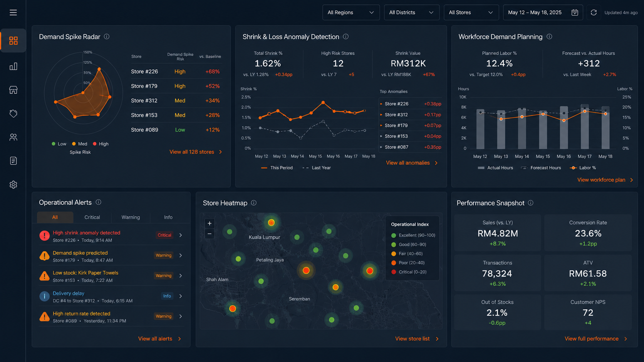Click info icon beside Workforce Demand Planning
The height and width of the screenshot is (362, 644).
click(x=549, y=37)
